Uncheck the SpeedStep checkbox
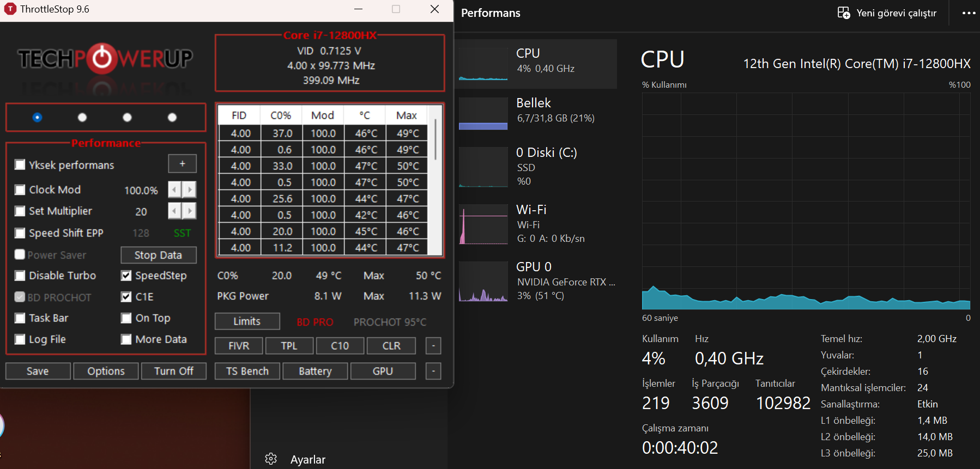 126,276
